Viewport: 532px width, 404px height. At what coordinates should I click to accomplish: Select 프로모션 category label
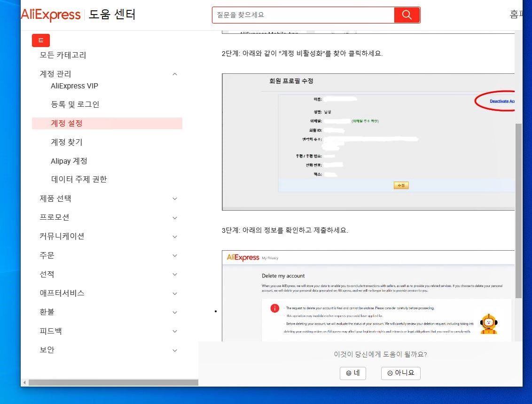(55, 217)
